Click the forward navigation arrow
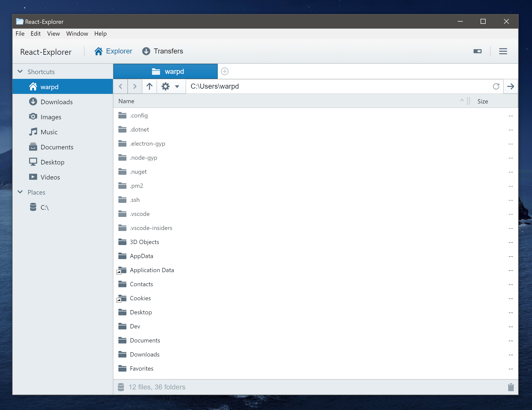Viewport: 532px width, 410px height. (135, 86)
